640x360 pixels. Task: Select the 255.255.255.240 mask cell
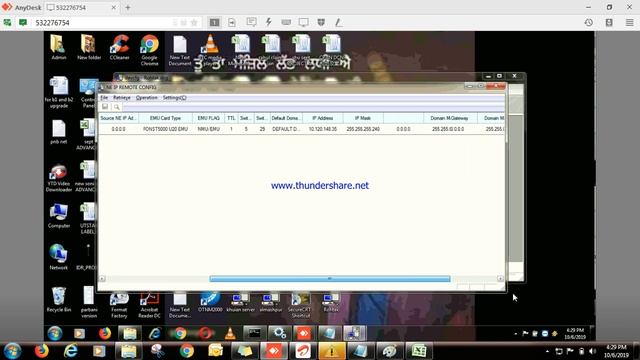point(363,129)
